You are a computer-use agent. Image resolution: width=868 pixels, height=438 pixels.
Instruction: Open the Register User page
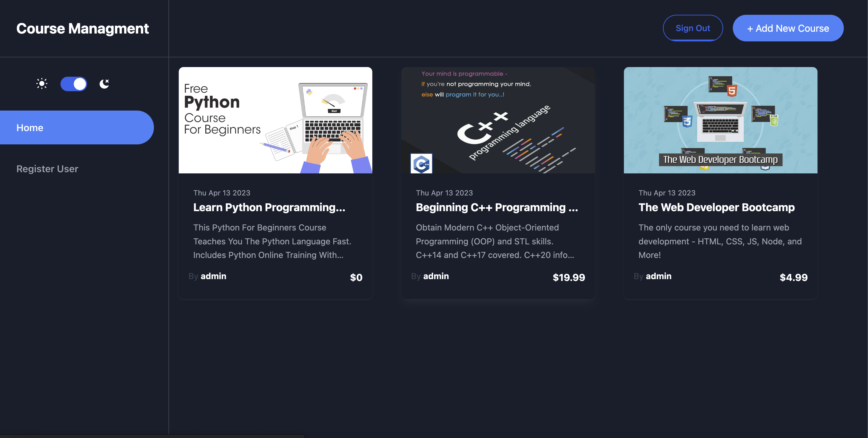click(47, 169)
